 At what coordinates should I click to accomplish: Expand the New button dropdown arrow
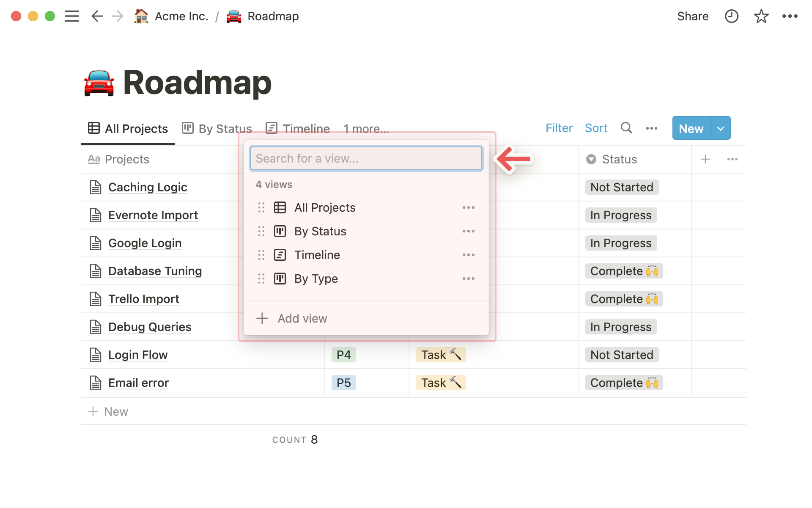[721, 128]
